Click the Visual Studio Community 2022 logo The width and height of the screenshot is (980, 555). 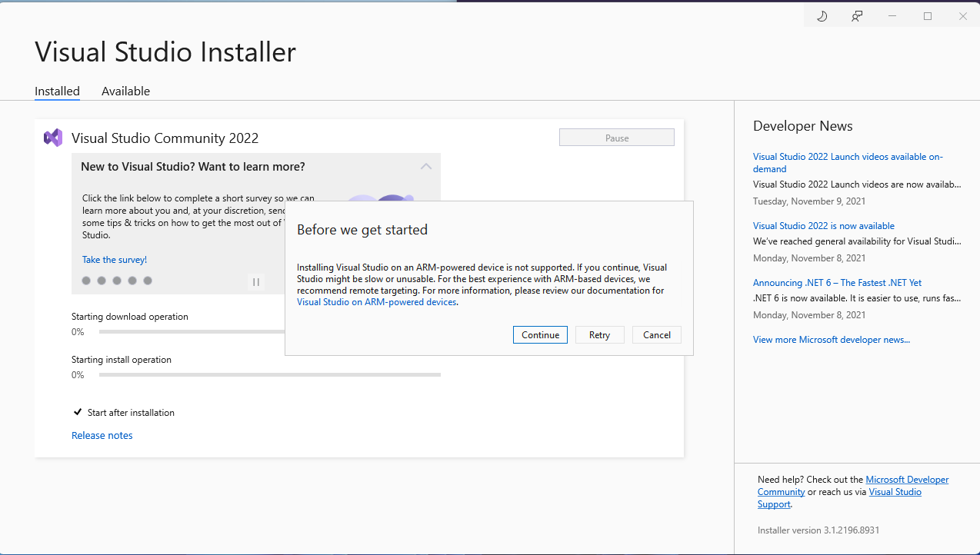point(53,138)
